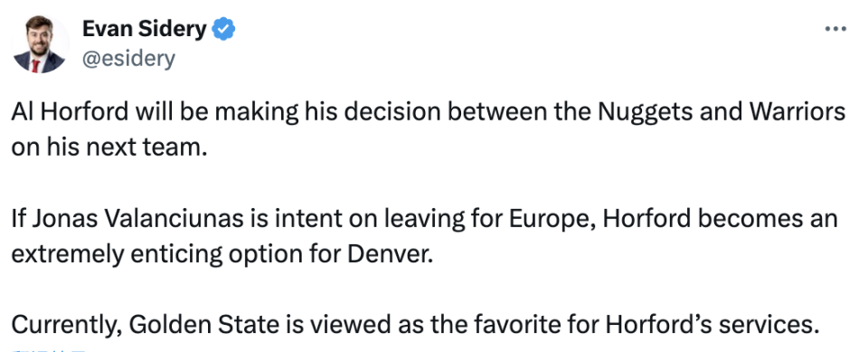Viewport: 868px width, 352px height.
Task: Click the paragraph starting "If Jonas Valanciunas"
Action: coord(424,237)
